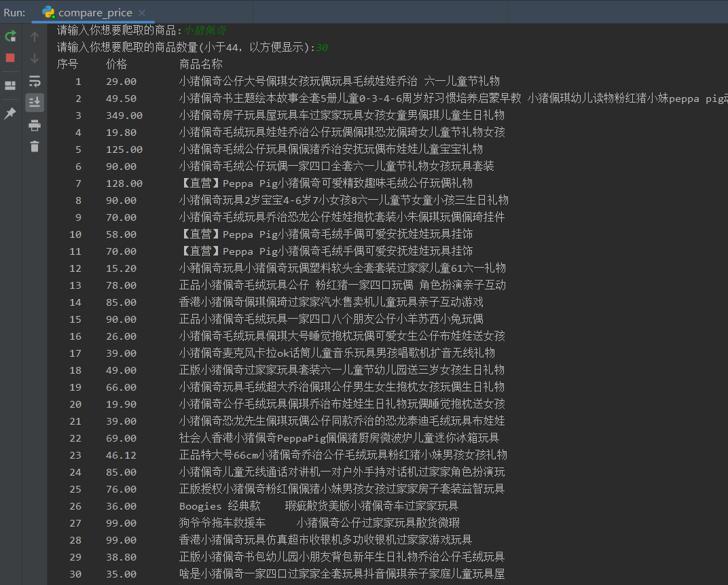Click the prompt 请输入你想要爬取的商品
728x585 pixels.
(119, 31)
